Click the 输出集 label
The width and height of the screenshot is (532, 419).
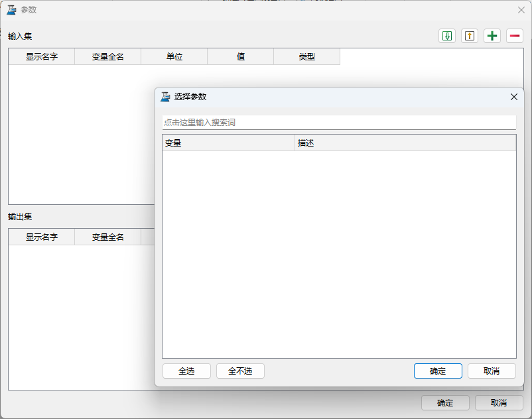tap(20, 217)
